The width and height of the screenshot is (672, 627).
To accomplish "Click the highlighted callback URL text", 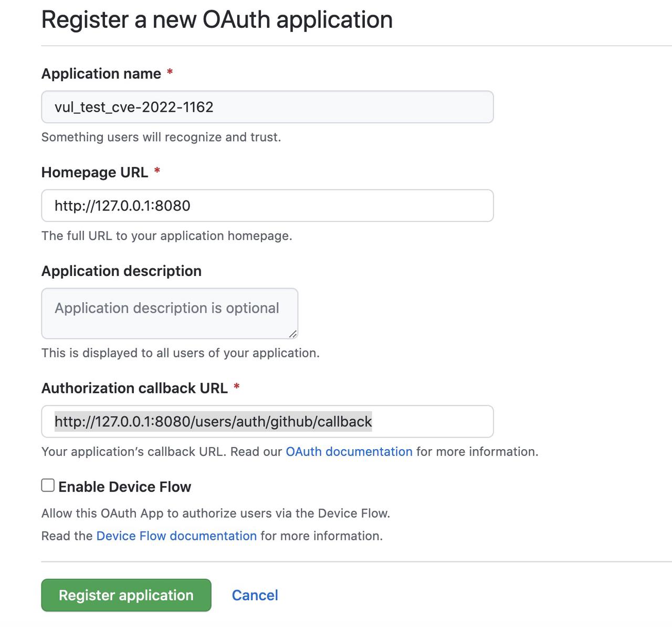I will 213,421.
